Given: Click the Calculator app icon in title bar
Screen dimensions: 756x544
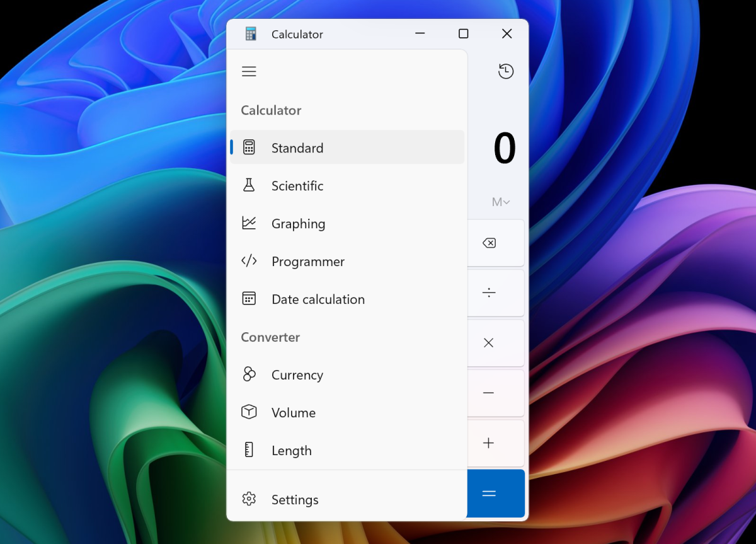Looking at the screenshot, I should [251, 34].
